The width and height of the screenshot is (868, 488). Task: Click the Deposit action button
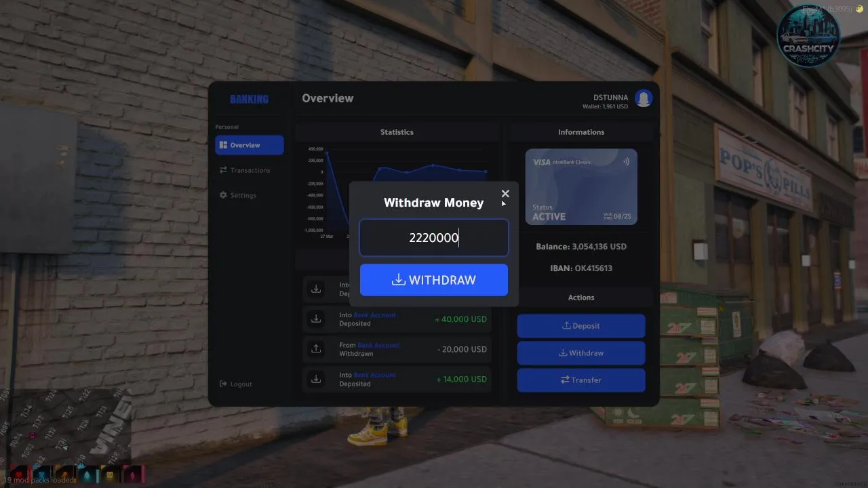581,325
